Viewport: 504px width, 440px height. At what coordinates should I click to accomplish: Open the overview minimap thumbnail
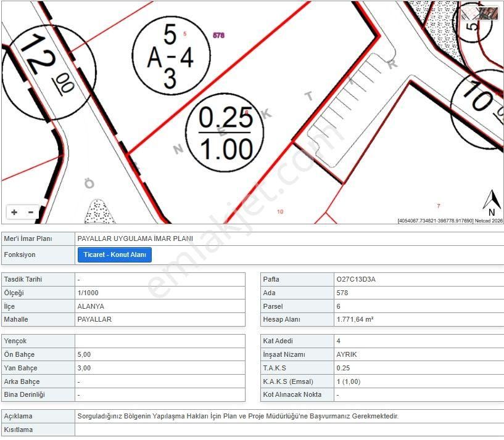click(479, 13)
